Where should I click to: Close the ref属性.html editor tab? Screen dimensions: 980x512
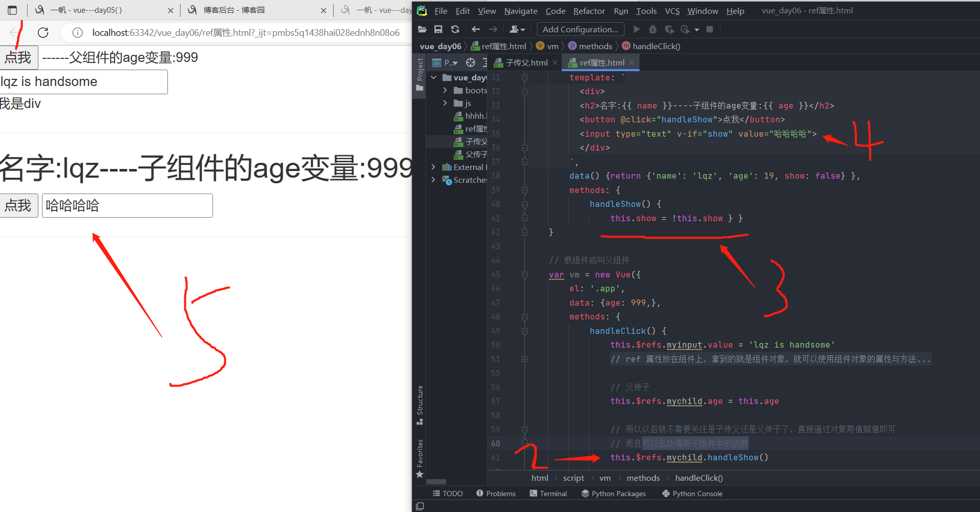coord(632,62)
